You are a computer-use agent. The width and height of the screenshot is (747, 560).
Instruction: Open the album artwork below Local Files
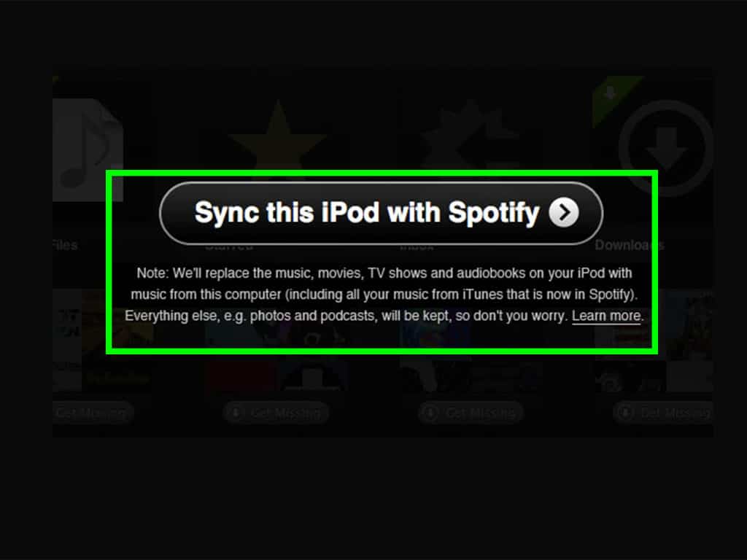[103, 341]
